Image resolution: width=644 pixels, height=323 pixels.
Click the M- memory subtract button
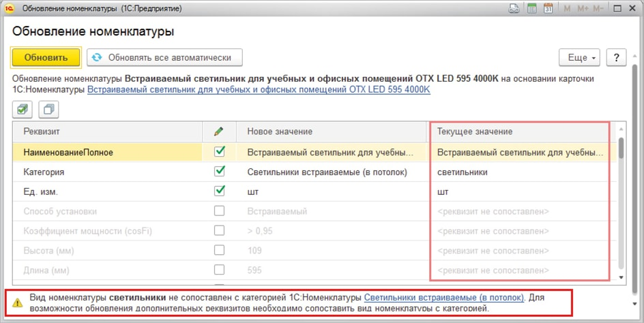(596, 10)
